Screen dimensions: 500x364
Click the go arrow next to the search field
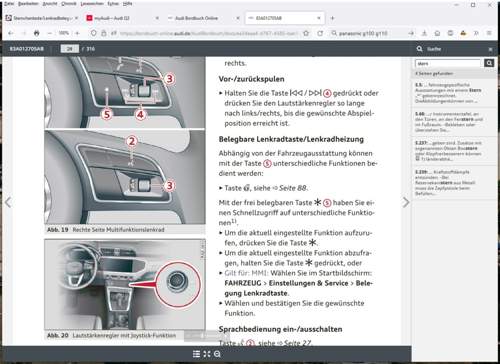click(x=411, y=33)
